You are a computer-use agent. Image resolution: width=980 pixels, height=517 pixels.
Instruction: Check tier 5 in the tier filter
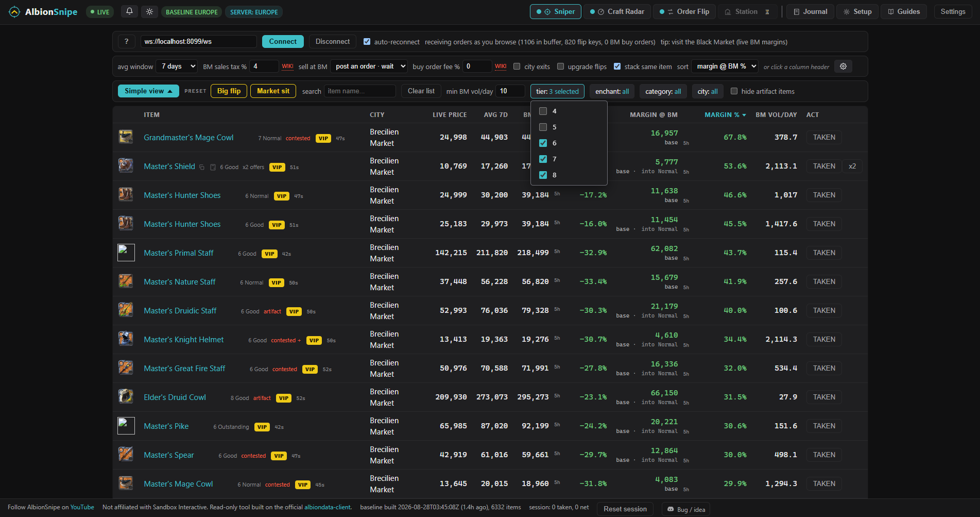click(x=543, y=127)
